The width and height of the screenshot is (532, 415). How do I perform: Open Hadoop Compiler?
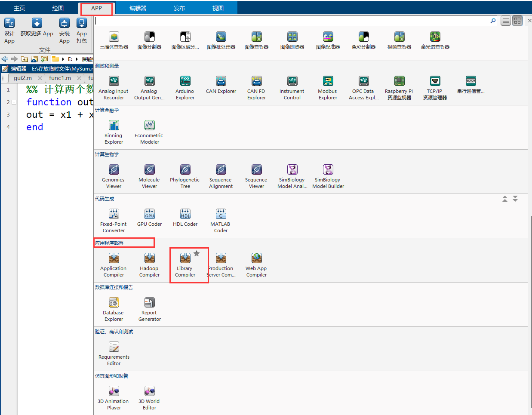tap(149, 265)
